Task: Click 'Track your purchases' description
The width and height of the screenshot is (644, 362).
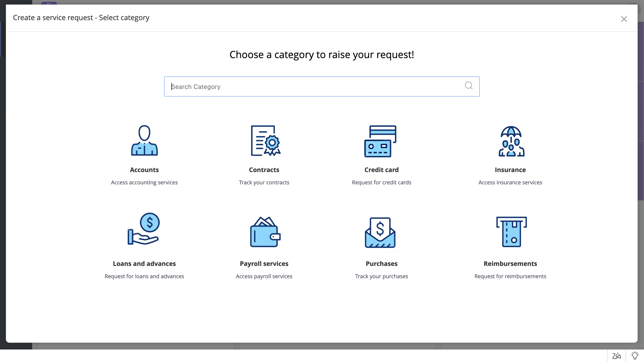Action: (381, 276)
